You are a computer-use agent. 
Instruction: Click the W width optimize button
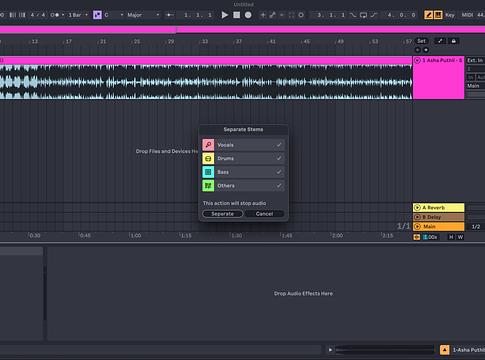[460, 237]
